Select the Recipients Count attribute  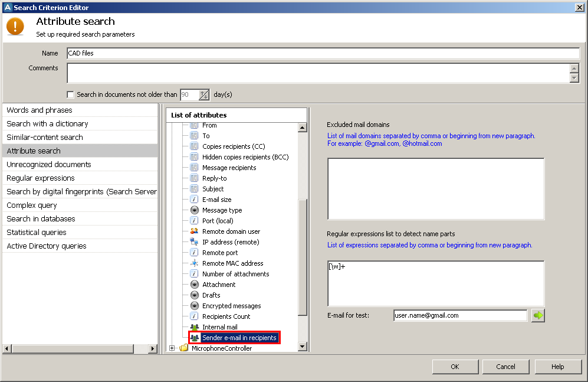pyautogui.click(x=226, y=316)
